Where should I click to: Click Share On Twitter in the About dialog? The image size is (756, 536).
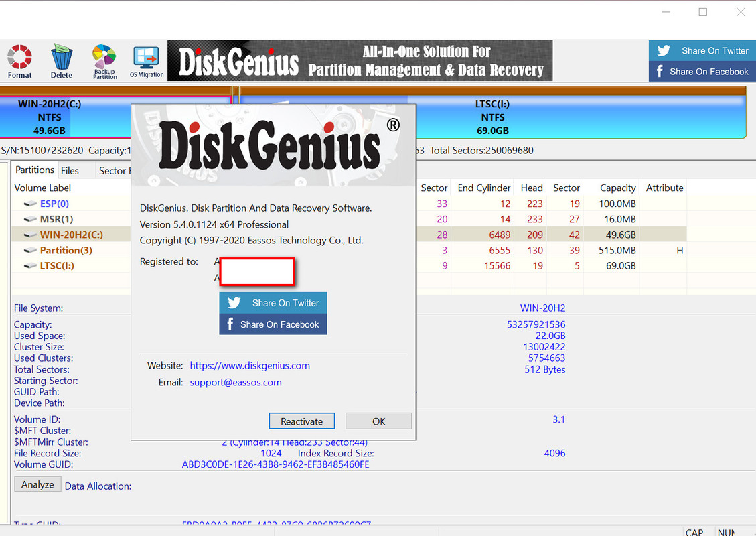(x=273, y=303)
